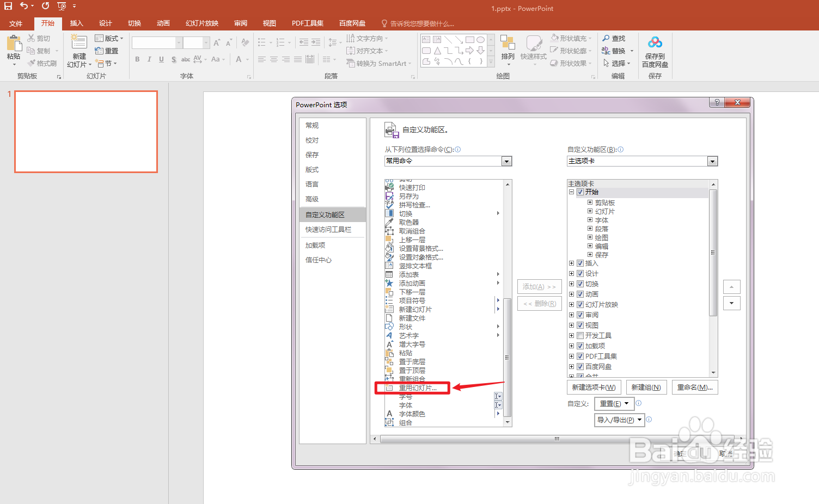Toggle the PDF工具集 checkbox

(x=580, y=357)
